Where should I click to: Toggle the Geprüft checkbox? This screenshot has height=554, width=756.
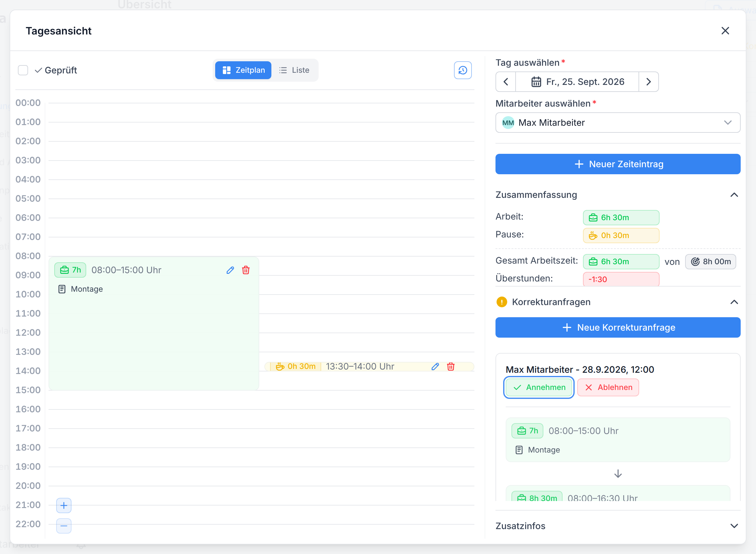click(x=23, y=70)
